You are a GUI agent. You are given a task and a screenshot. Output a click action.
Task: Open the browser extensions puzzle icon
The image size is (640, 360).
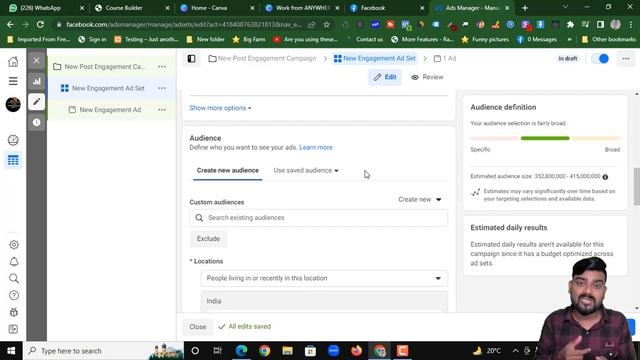pos(570,24)
